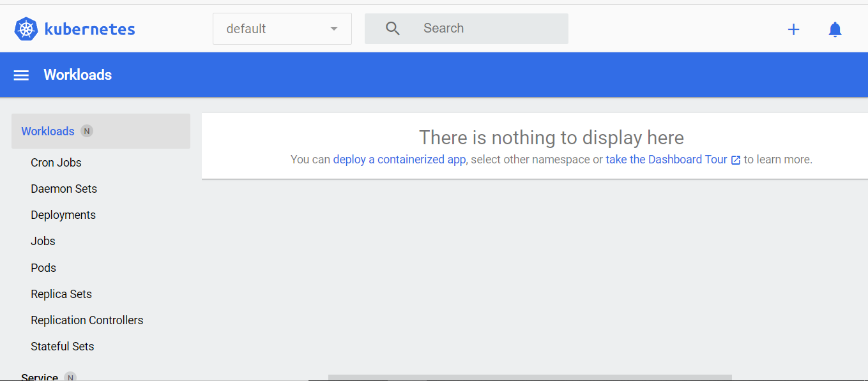Click the plus icon to create resource
The image size is (868, 381).
pyautogui.click(x=793, y=29)
